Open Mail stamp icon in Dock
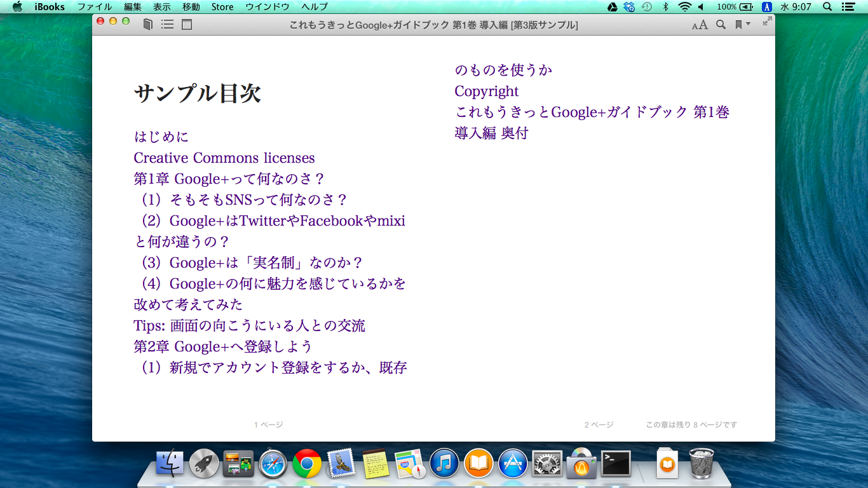 pyautogui.click(x=341, y=464)
